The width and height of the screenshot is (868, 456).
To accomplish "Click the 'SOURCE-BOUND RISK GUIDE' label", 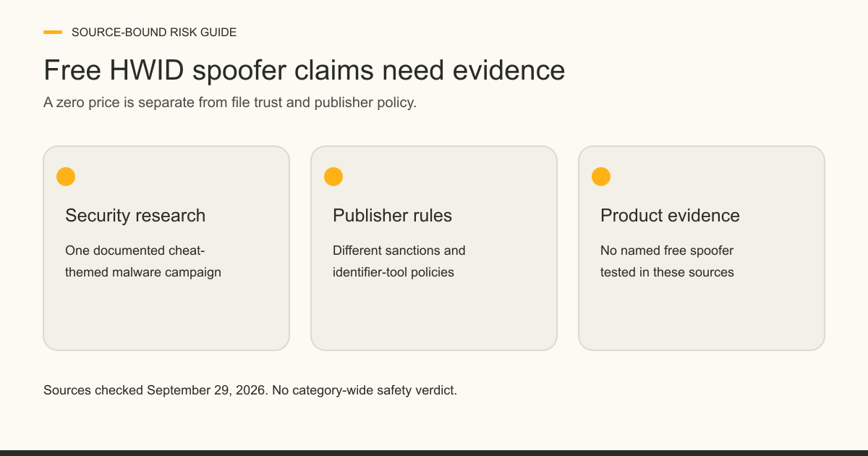I will pyautogui.click(x=154, y=33).
